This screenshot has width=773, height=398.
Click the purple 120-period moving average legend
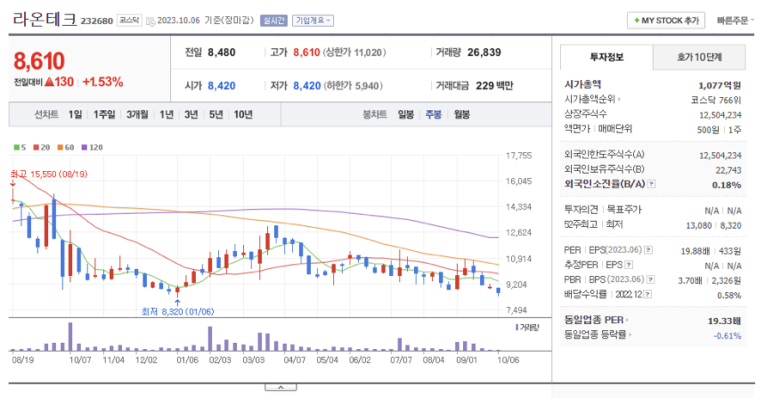pos(92,147)
